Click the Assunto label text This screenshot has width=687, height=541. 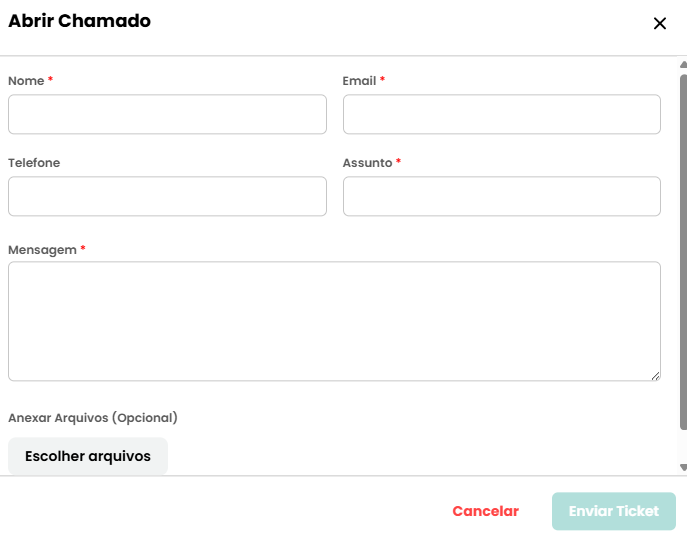(x=368, y=163)
